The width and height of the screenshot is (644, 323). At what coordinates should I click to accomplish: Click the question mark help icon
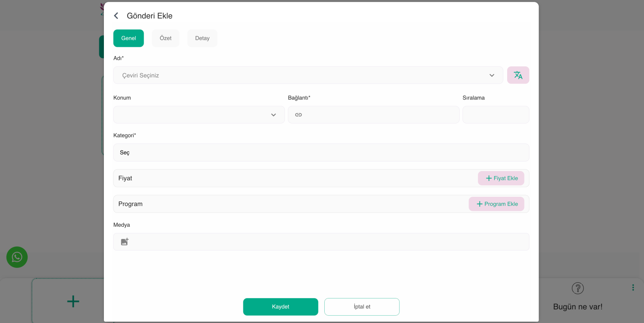577,288
